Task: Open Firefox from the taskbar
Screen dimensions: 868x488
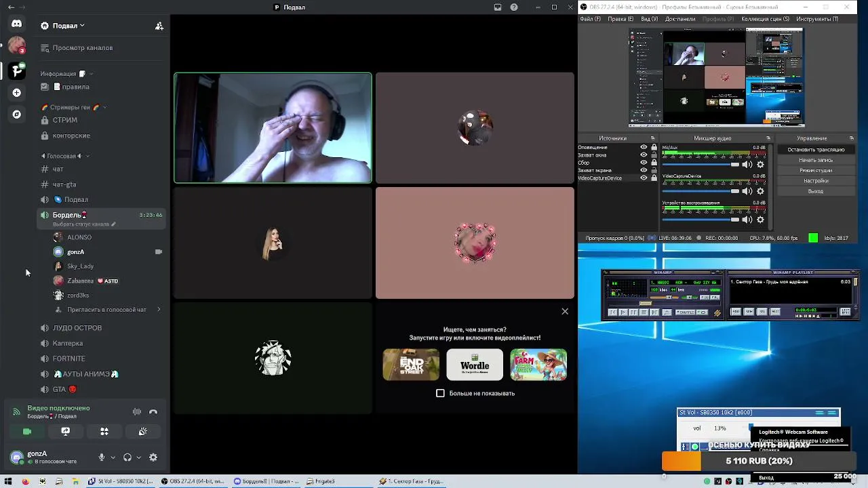Action: [25, 481]
